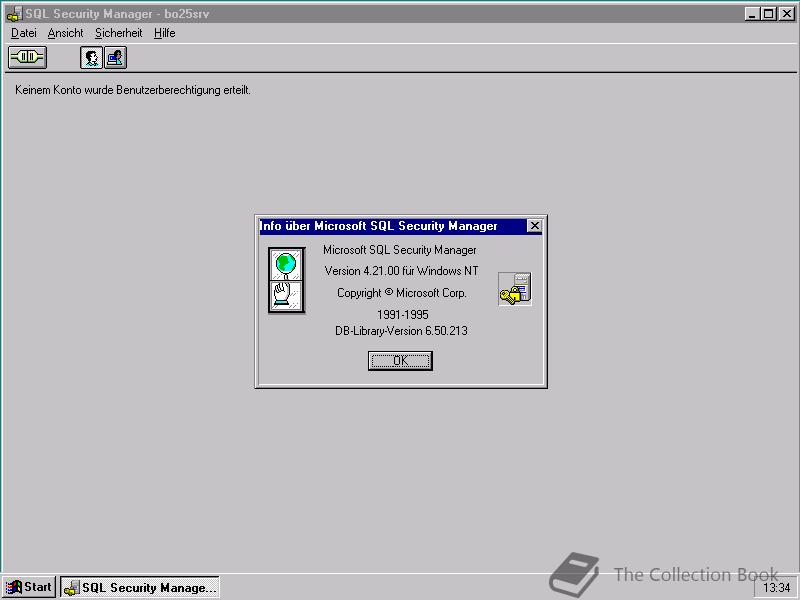Image resolution: width=800 pixels, height=600 pixels.
Task: Open the Hilfe menu
Action: (164, 33)
